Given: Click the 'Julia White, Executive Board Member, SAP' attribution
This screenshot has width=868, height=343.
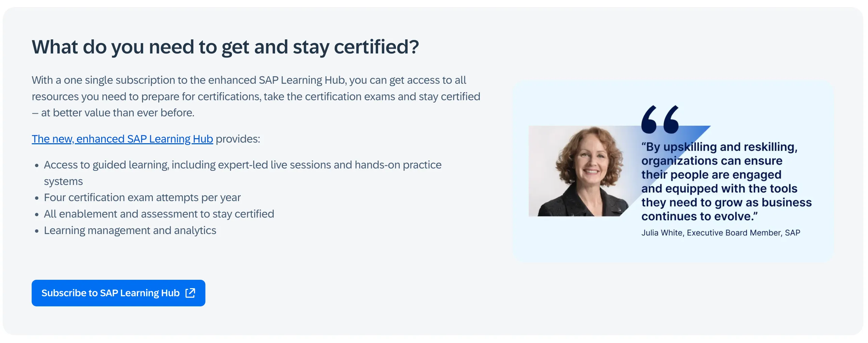Looking at the screenshot, I should pos(721,233).
